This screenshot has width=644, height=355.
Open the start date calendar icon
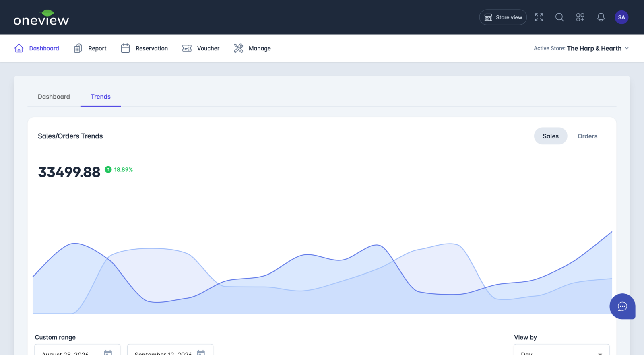pos(108,353)
